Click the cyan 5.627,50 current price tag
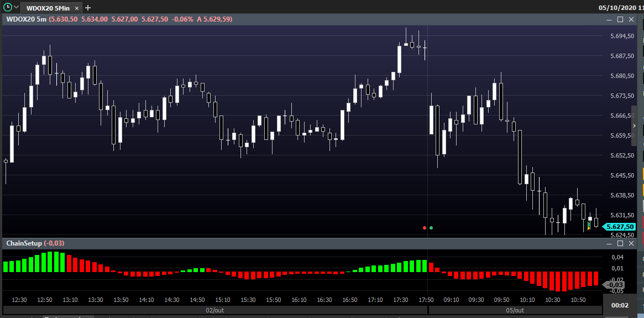This screenshot has width=644, height=318. 619,227
